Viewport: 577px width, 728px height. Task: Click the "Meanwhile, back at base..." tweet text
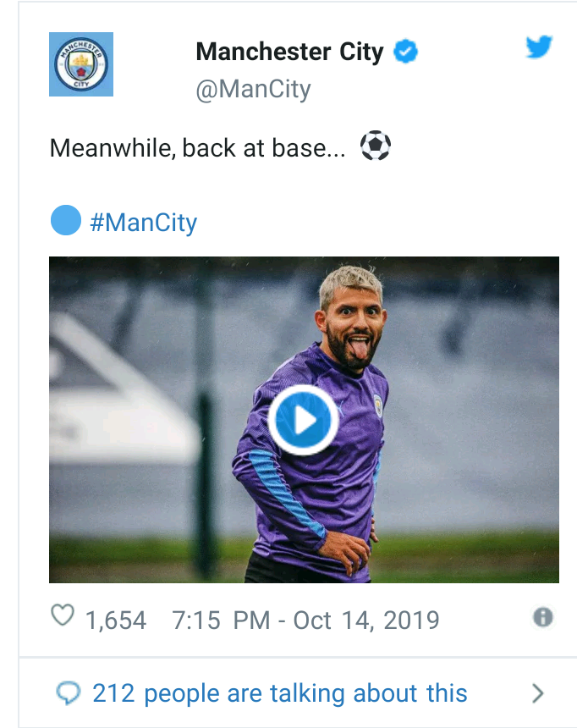[x=199, y=148]
